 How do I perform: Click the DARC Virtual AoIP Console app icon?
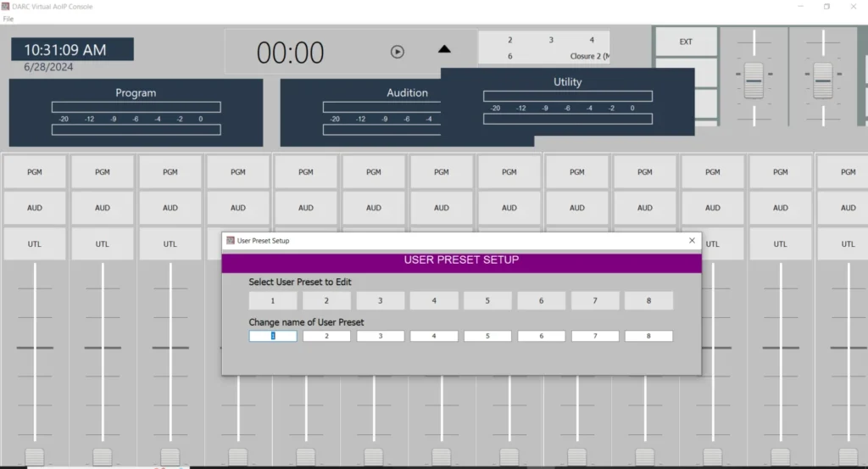5,6
